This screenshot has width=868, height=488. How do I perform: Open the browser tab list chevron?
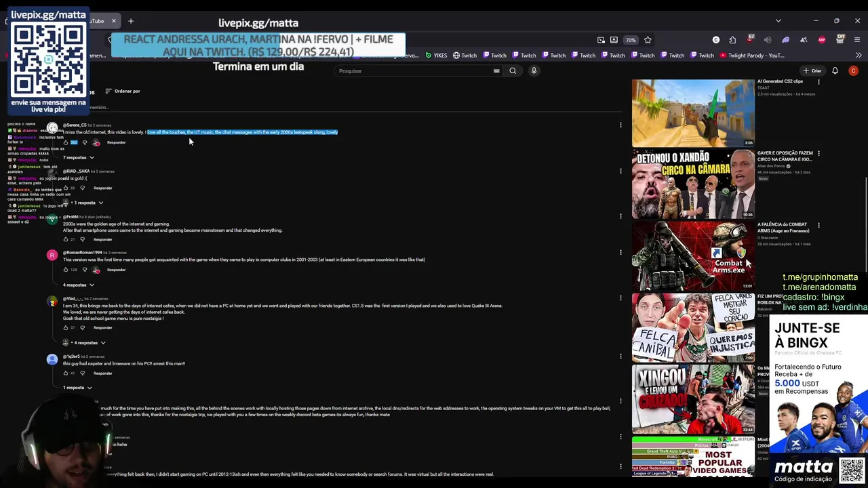point(778,21)
